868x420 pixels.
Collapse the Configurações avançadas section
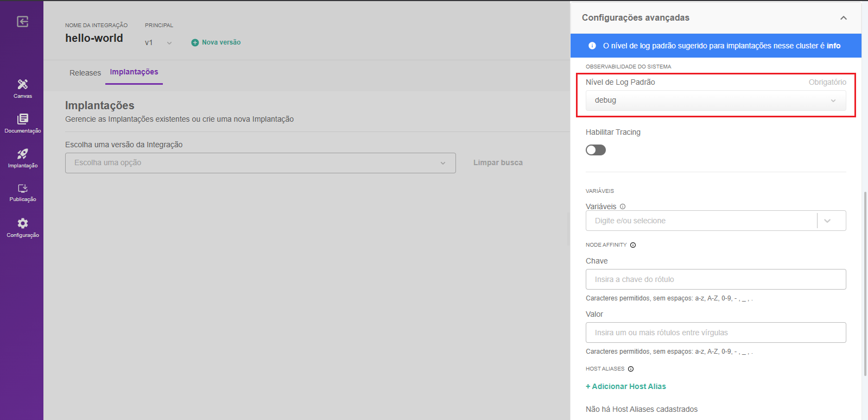tap(843, 18)
